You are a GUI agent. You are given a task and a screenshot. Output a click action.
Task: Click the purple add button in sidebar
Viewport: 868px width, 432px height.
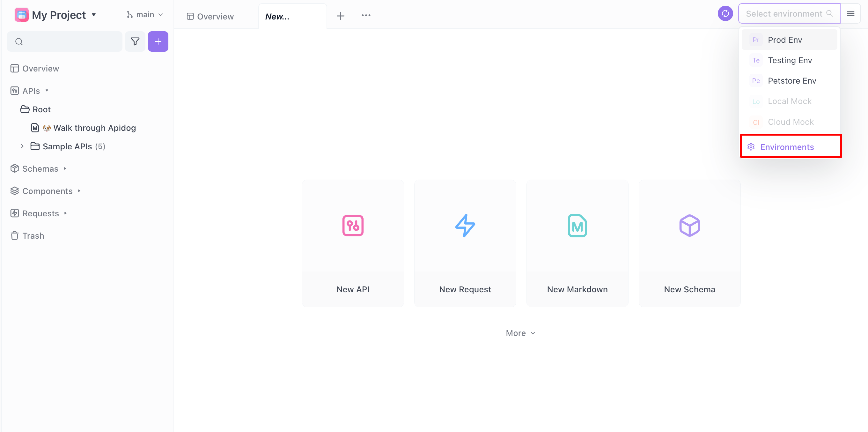tap(158, 41)
